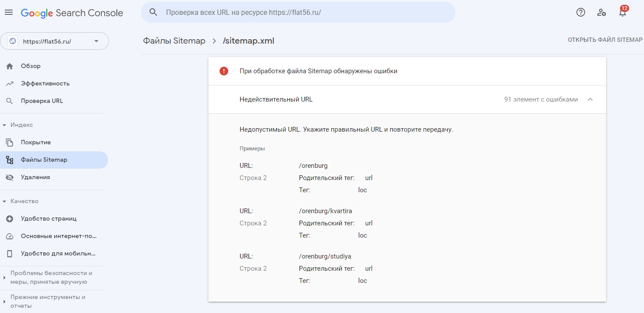The image size is (644, 313).
Task: Click crossed-eye icon beside Удаления
Action: (10, 177)
